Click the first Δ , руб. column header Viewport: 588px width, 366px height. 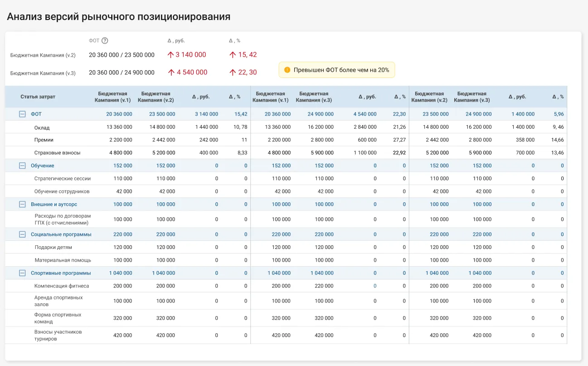point(201,97)
